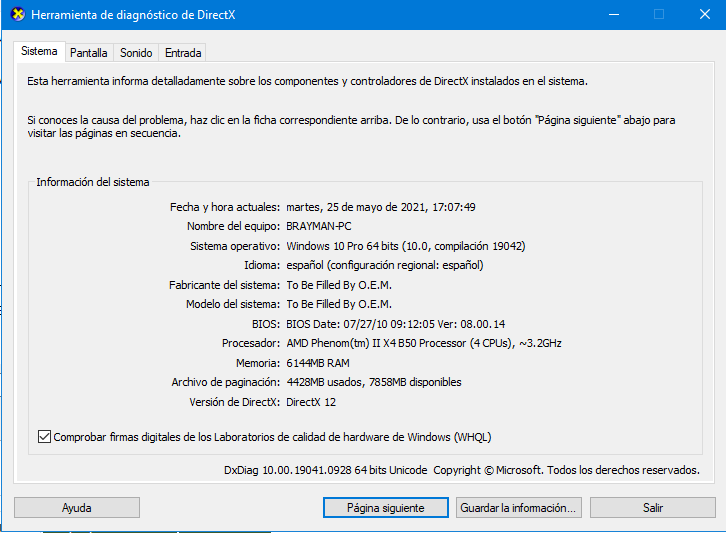Click the Información del sistema group label
This screenshot has width=726, height=533.
coord(93,182)
